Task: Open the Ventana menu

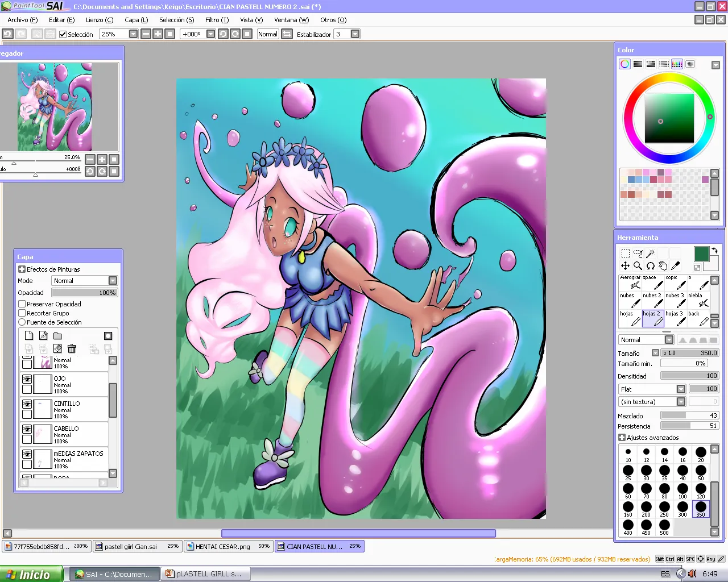Action: [291, 20]
